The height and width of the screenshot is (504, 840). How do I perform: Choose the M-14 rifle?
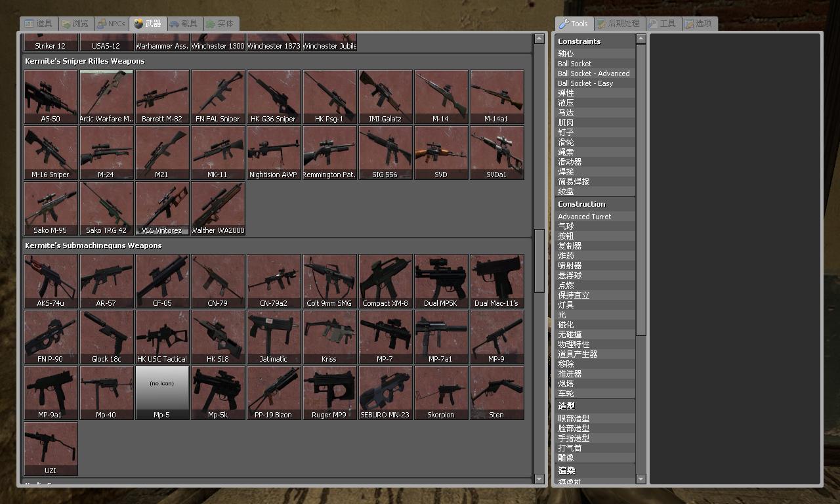coord(441,97)
